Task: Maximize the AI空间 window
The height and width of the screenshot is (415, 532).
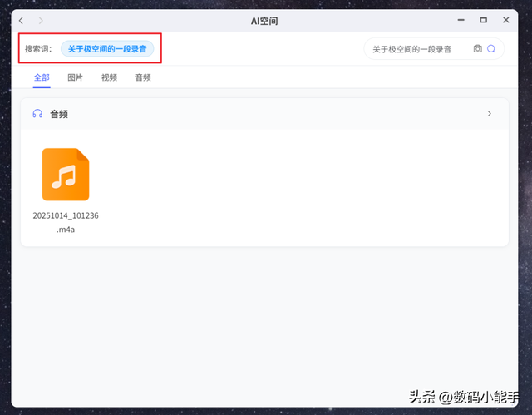Action: (x=483, y=20)
